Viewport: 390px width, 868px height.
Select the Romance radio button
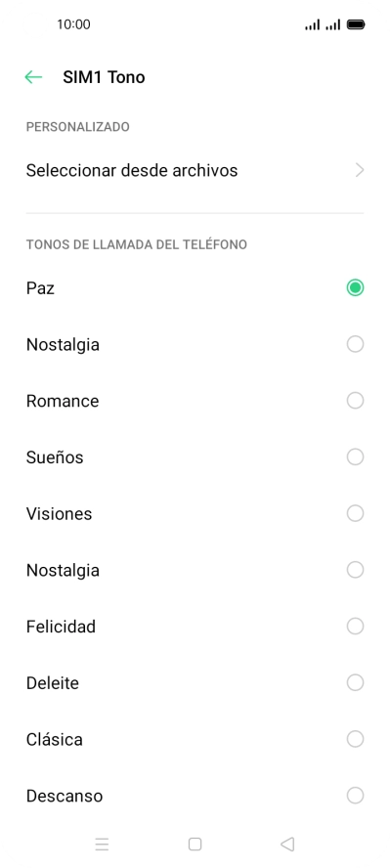pos(355,401)
